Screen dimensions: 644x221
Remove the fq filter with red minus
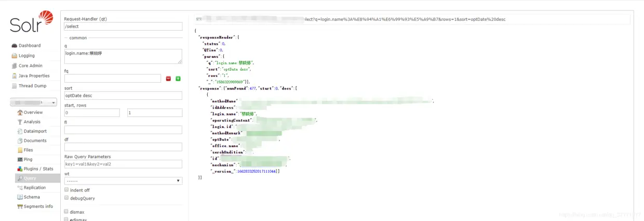[x=168, y=79]
